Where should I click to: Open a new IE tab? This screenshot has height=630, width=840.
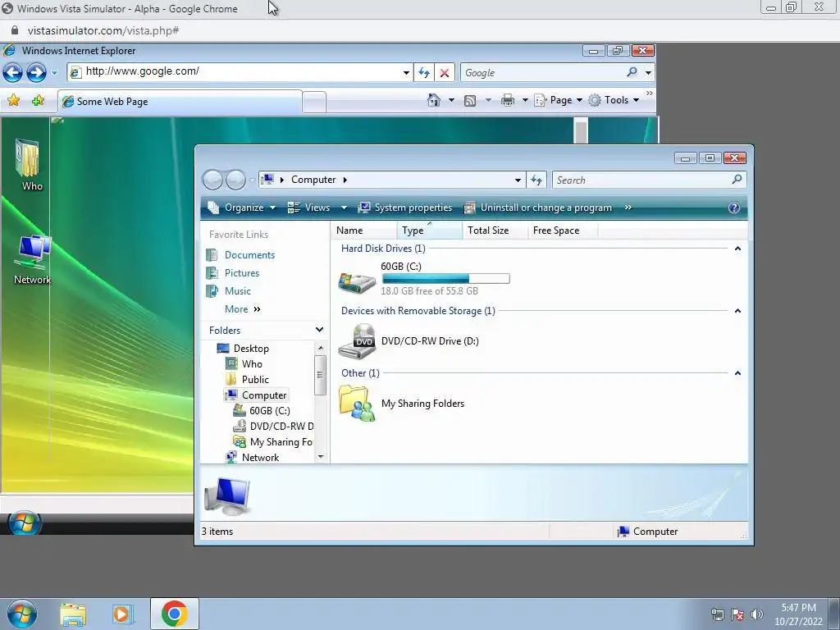314,103
